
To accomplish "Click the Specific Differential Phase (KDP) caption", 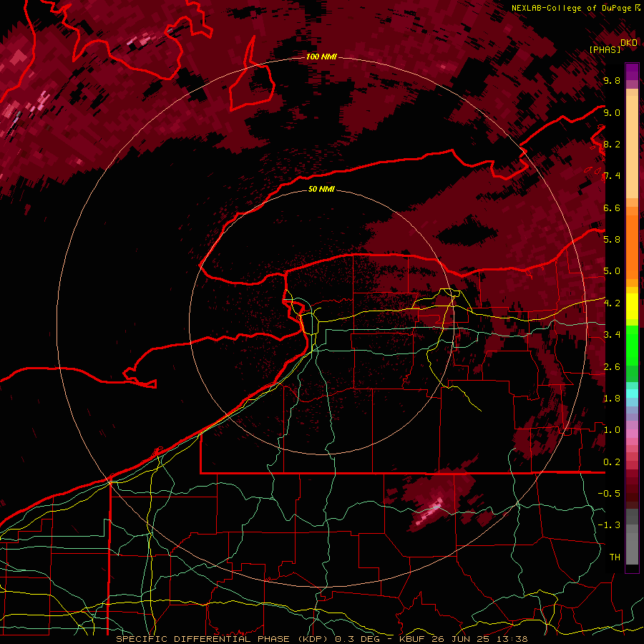I will tap(224, 639).
